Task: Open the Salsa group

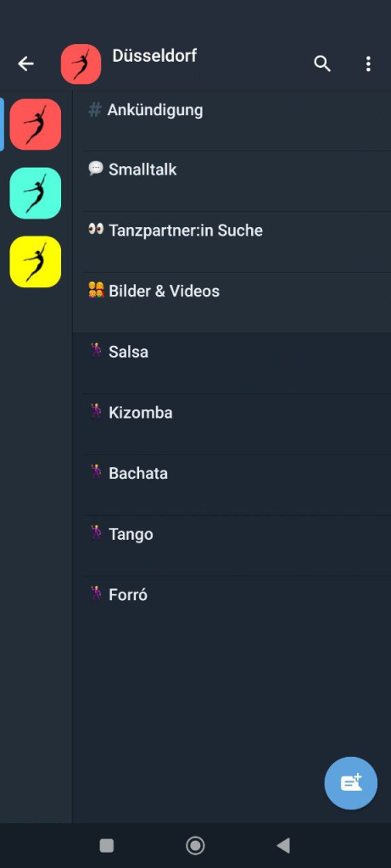Action: point(232,364)
